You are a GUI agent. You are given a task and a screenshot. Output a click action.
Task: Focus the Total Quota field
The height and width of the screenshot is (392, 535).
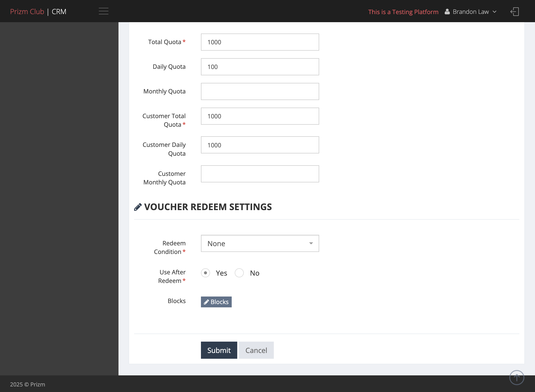click(260, 42)
